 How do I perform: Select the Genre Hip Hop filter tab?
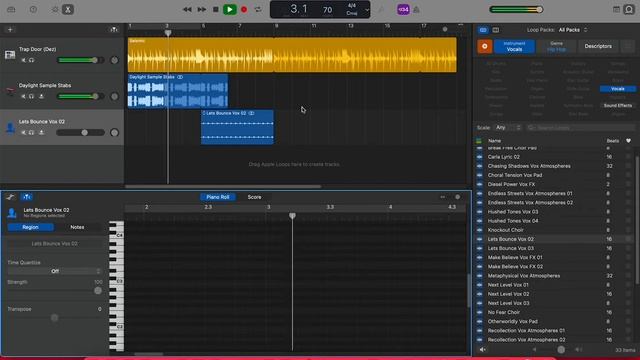pos(556,47)
